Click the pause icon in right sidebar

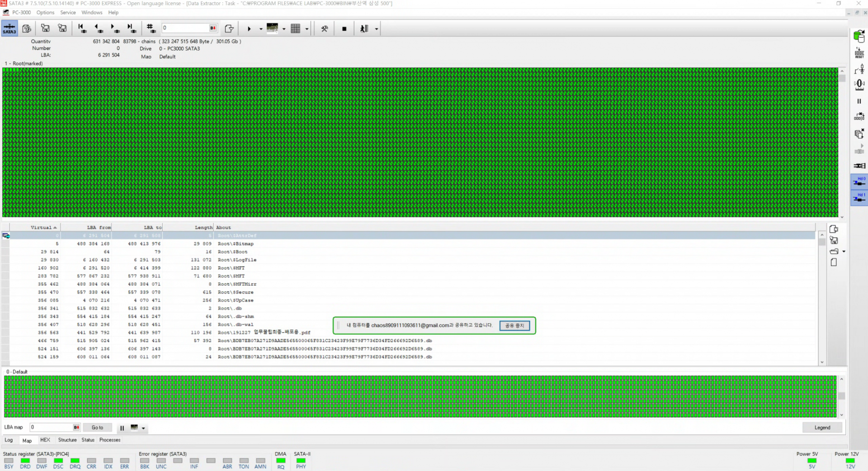pyautogui.click(x=859, y=101)
